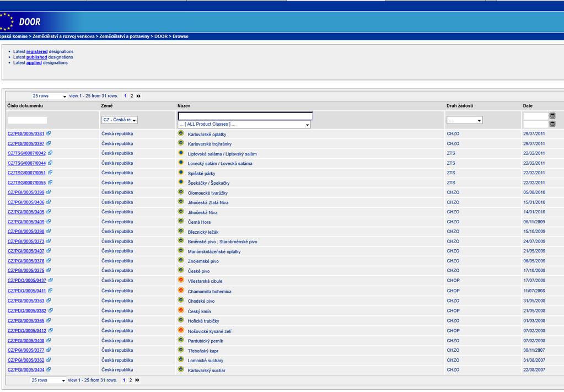Screen dimensions: 564x392
Task: Open external-link icon next to CZ/PGI/0005/0397
Action: [49, 143]
